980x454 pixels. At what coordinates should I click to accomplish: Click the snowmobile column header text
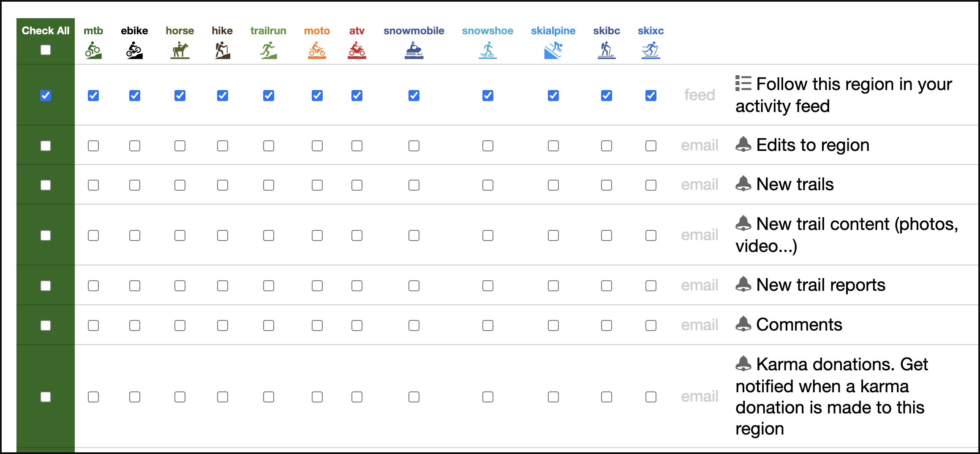(x=414, y=31)
